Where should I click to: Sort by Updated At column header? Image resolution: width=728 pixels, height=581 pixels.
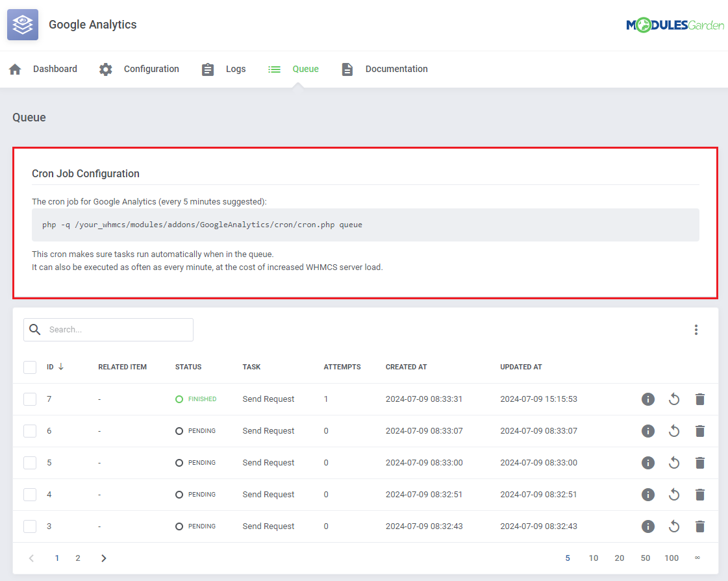[521, 367]
